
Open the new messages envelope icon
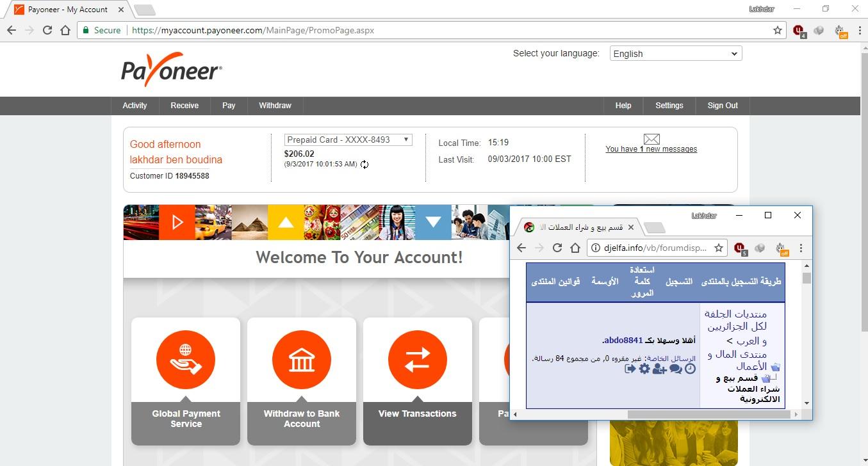coord(651,139)
